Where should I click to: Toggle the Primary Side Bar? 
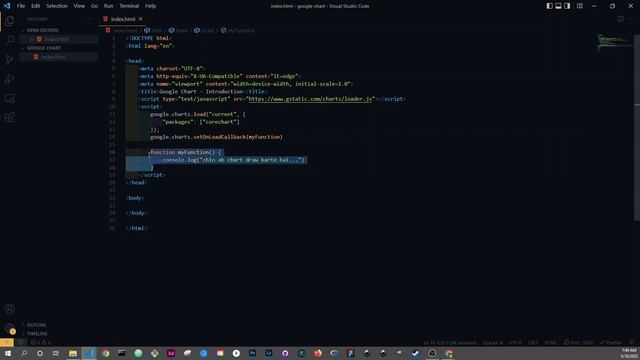[x=549, y=6]
